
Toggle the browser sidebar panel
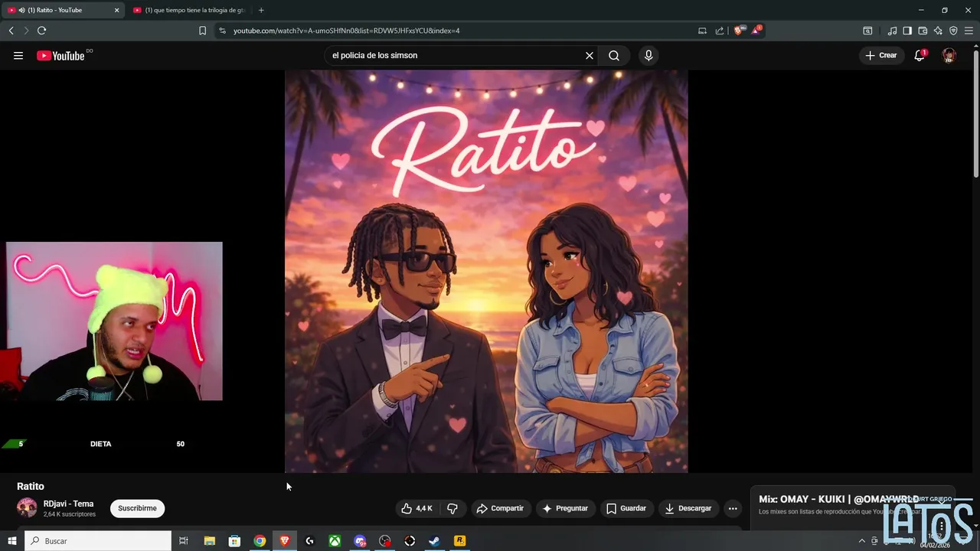907,31
